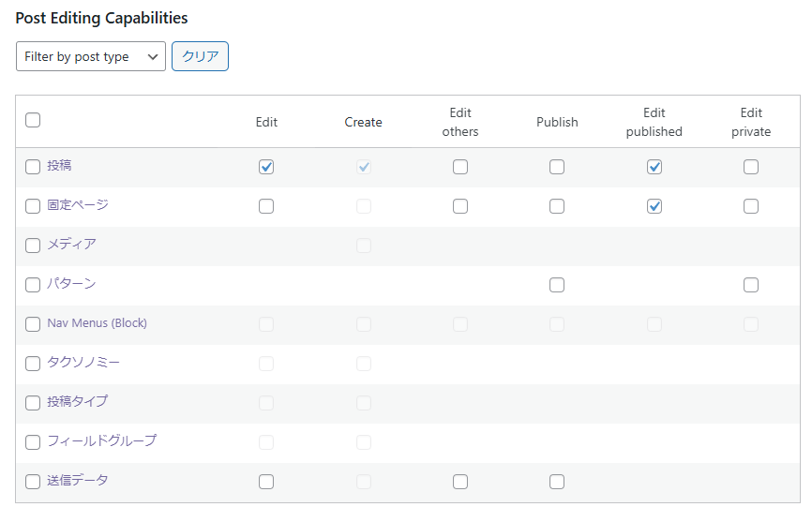The height and width of the screenshot is (522, 812).
Task: Select the フィールドグループ row checkbox
Action: 33,442
